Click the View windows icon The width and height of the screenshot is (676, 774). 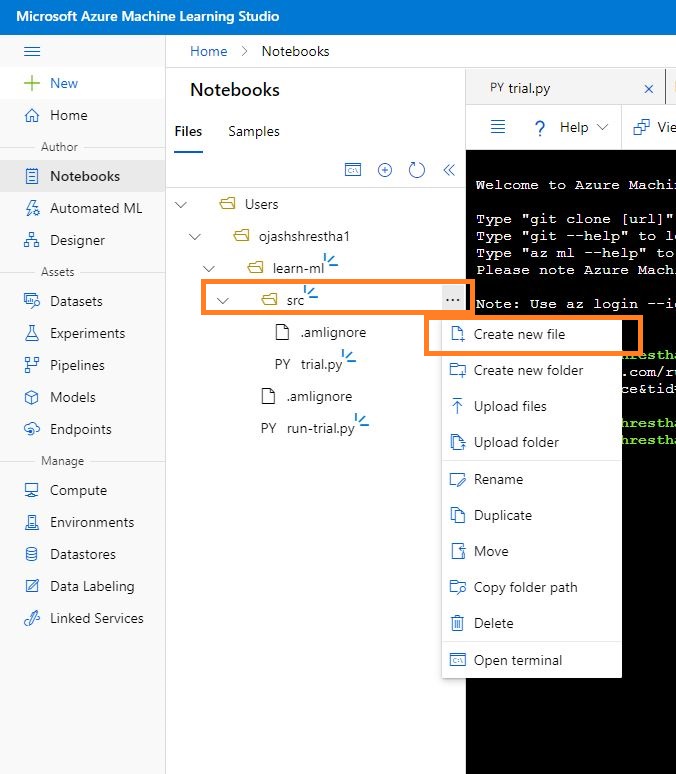[x=641, y=127]
